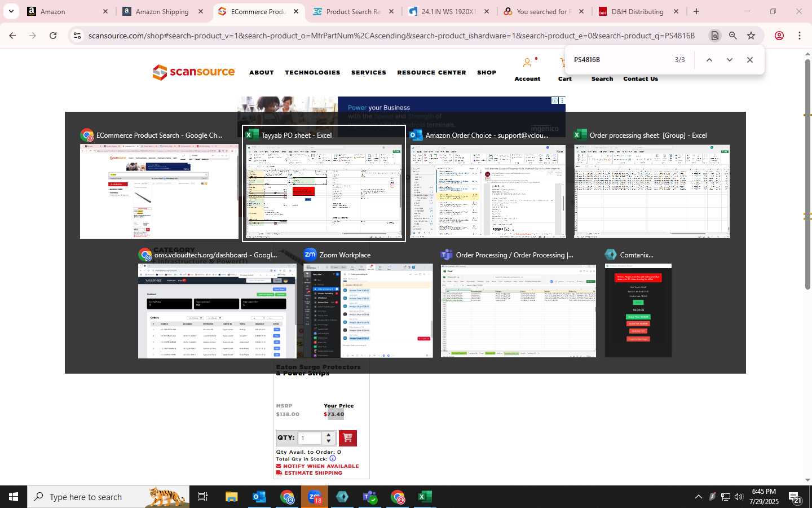This screenshot has width=812, height=508.
Task: Click the Contact Us link
Action: point(641,78)
